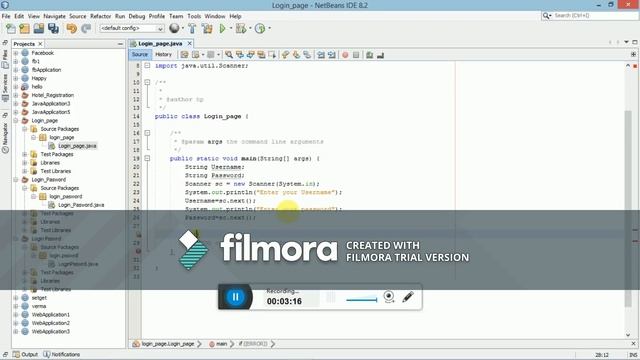Screen dimensions: 640x360
Task: Switch to the History view
Action: [x=163, y=54]
